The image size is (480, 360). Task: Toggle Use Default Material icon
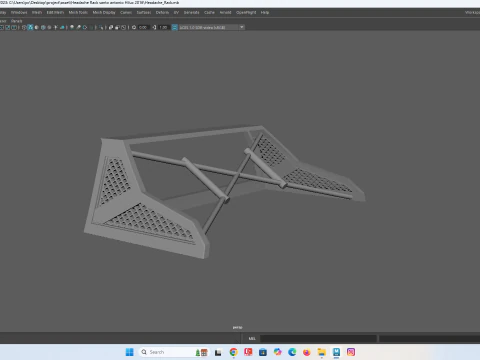tap(36, 27)
